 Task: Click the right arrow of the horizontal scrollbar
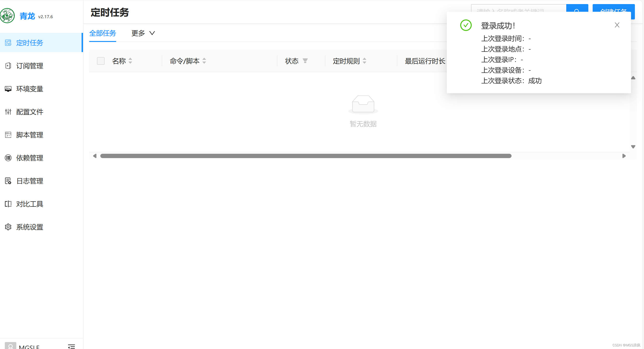point(624,156)
